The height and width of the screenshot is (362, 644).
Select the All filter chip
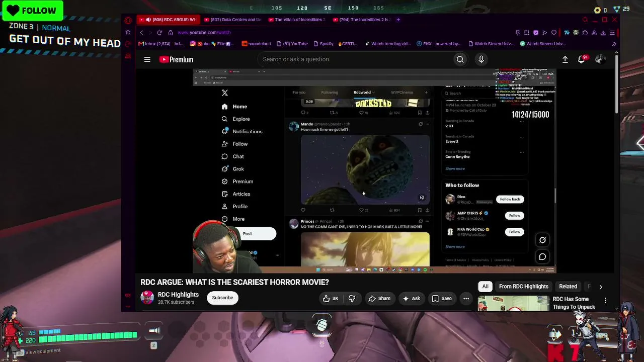[x=485, y=287]
